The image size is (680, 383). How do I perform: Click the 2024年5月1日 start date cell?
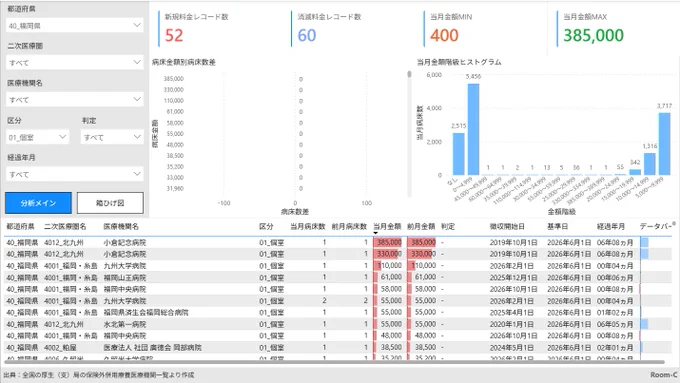click(512, 347)
